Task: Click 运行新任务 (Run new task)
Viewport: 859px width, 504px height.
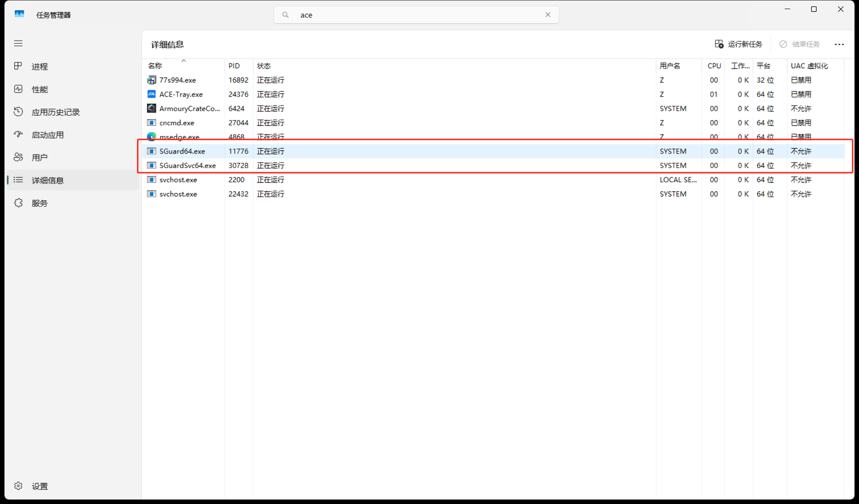Action: (x=739, y=44)
